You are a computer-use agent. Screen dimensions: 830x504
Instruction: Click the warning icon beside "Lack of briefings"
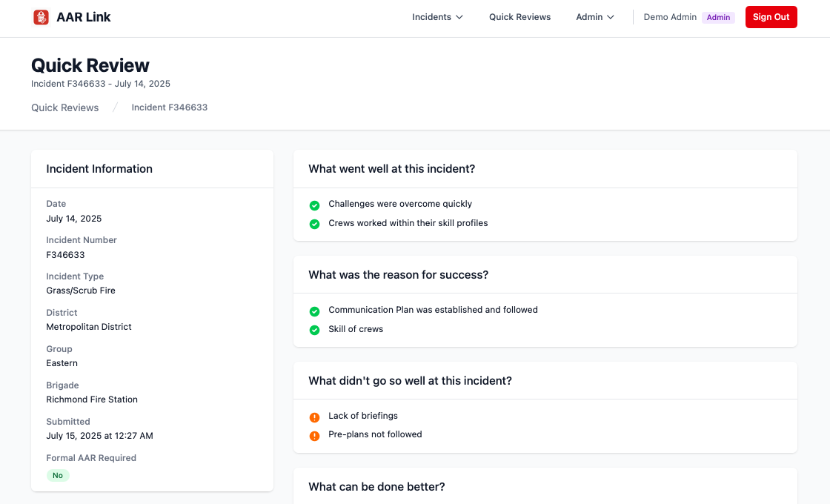314,417
